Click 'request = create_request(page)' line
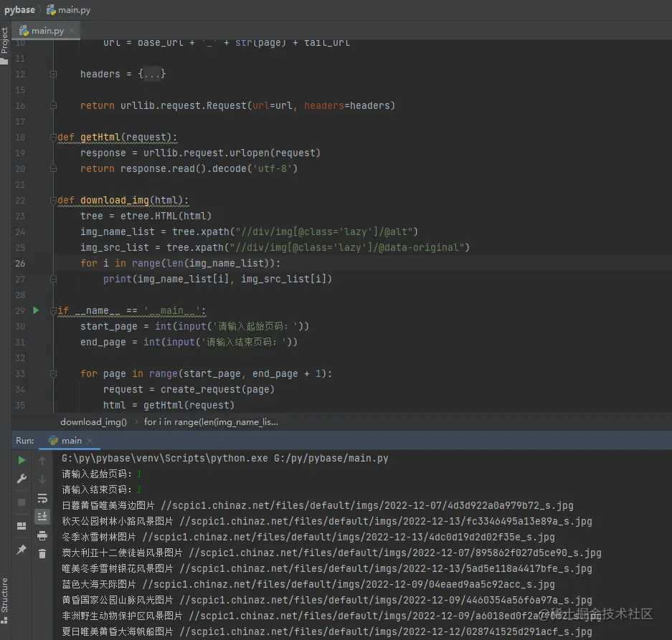The width and height of the screenshot is (672, 640). click(189, 389)
